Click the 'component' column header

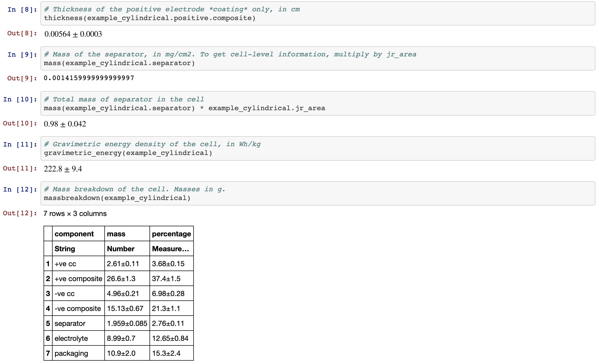coord(78,234)
